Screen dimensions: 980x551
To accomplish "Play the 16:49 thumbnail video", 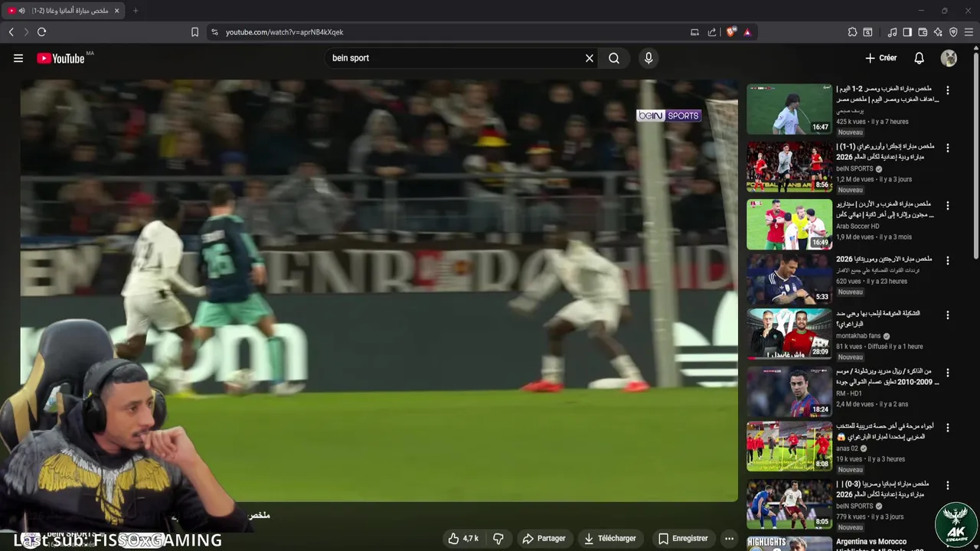I will (789, 224).
